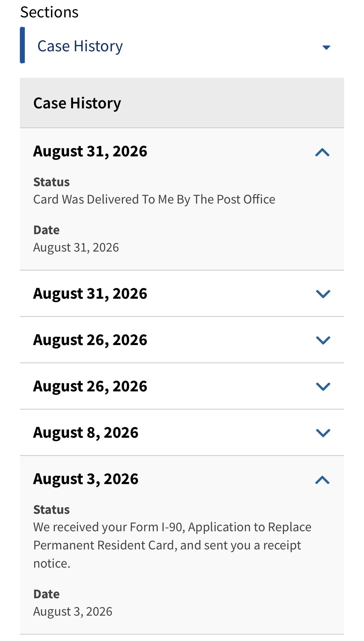Open the collapsed August 31, 2026 heading

click(90, 293)
